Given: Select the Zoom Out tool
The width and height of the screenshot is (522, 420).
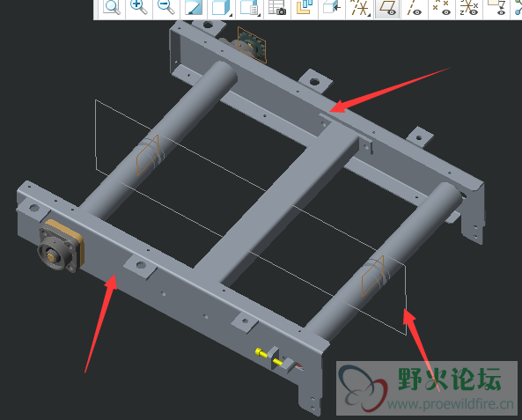Looking at the screenshot, I should (x=165, y=7).
